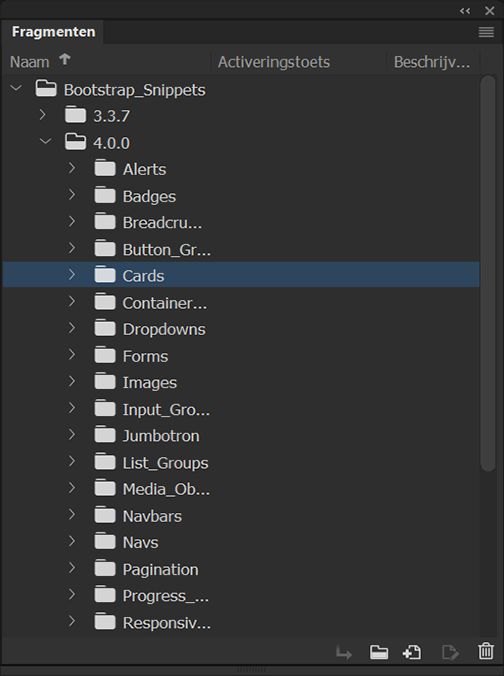The width and height of the screenshot is (504, 676).
Task: Expand the Input_Gro... folder chevron
Action: tap(72, 408)
